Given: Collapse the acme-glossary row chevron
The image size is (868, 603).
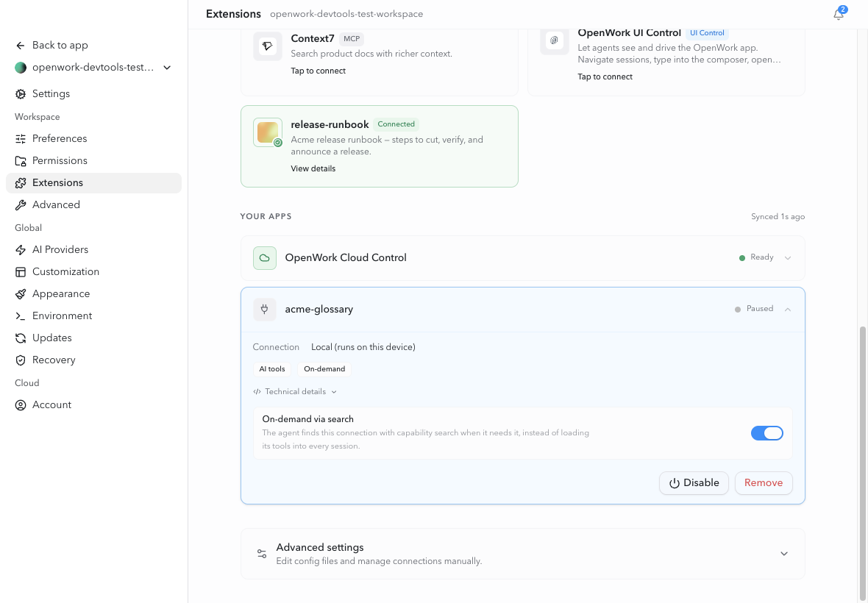Looking at the screenshot, I should point(788,310).
